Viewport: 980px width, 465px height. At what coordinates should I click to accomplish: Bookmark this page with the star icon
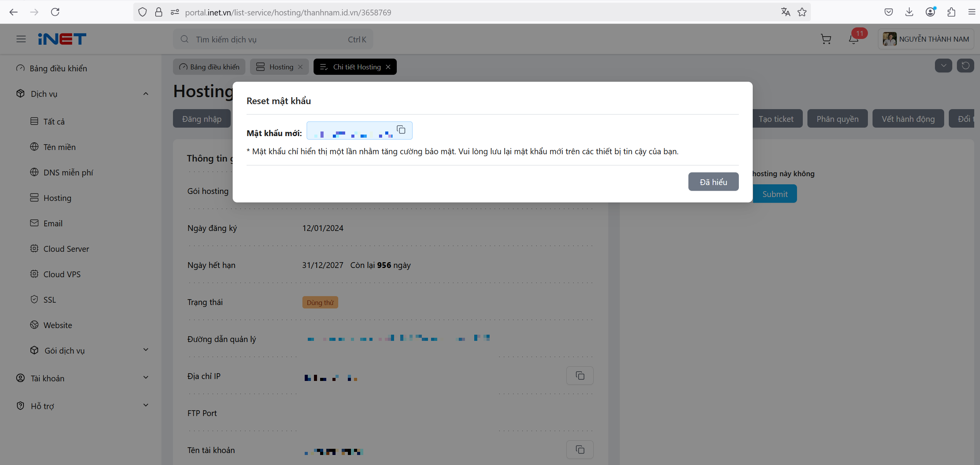[802, 12]
